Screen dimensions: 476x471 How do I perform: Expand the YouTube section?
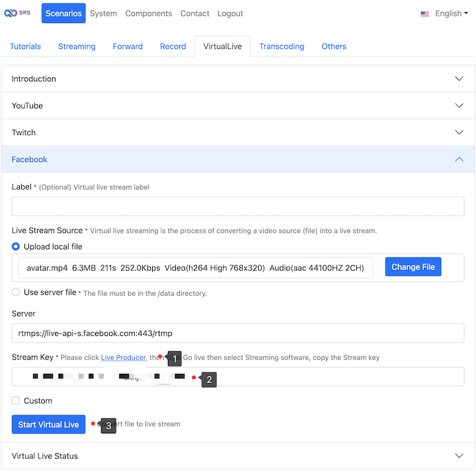(238, 105)
